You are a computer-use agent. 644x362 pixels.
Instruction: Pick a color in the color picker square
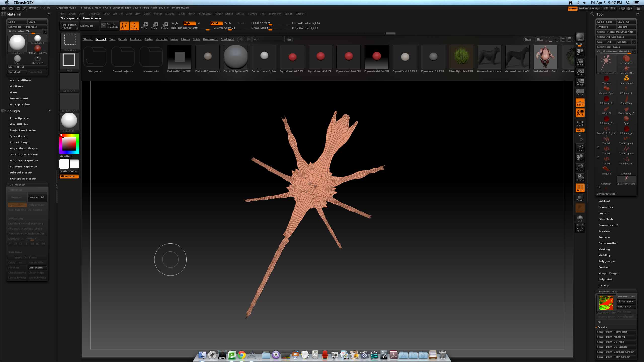click(x=69, y=144)
